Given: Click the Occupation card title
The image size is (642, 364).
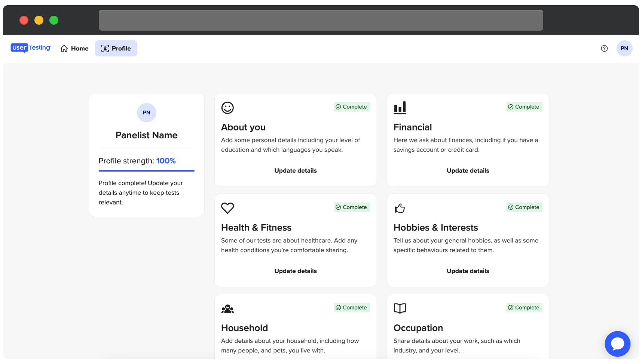Looking at the screenshot, I should (x=418, y=328).
